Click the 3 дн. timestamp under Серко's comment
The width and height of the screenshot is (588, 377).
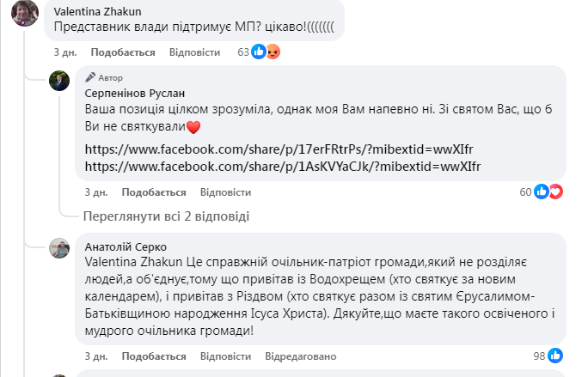[95, 356]
